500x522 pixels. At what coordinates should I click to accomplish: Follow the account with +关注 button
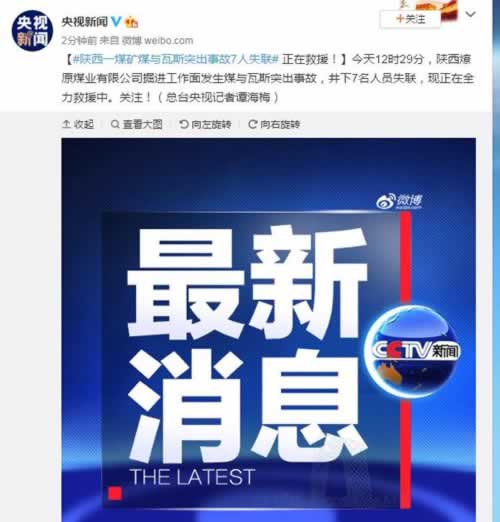tap(410, 19)
